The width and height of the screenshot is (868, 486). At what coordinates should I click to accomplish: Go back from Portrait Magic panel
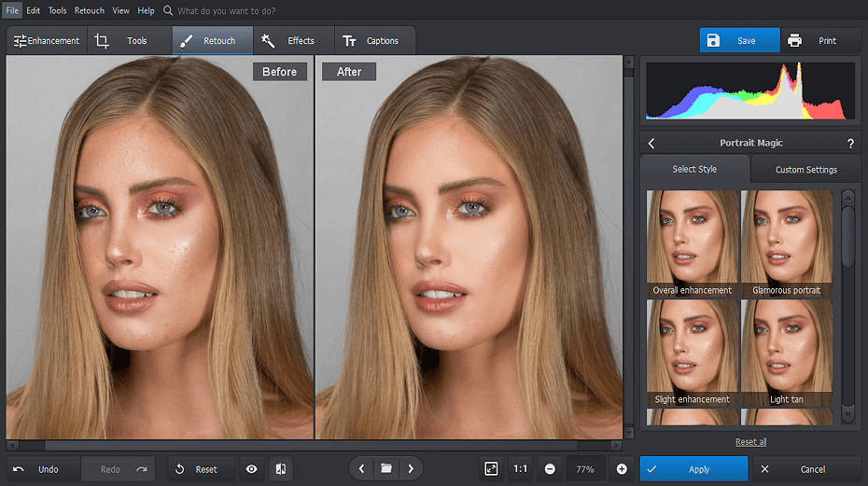[651, 144]
